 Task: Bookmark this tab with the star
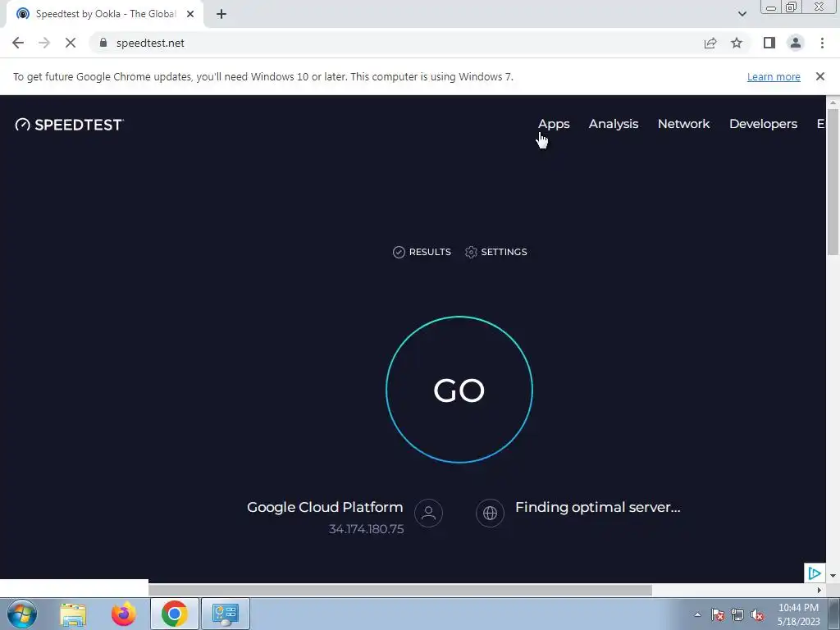(x=737, y=43)
